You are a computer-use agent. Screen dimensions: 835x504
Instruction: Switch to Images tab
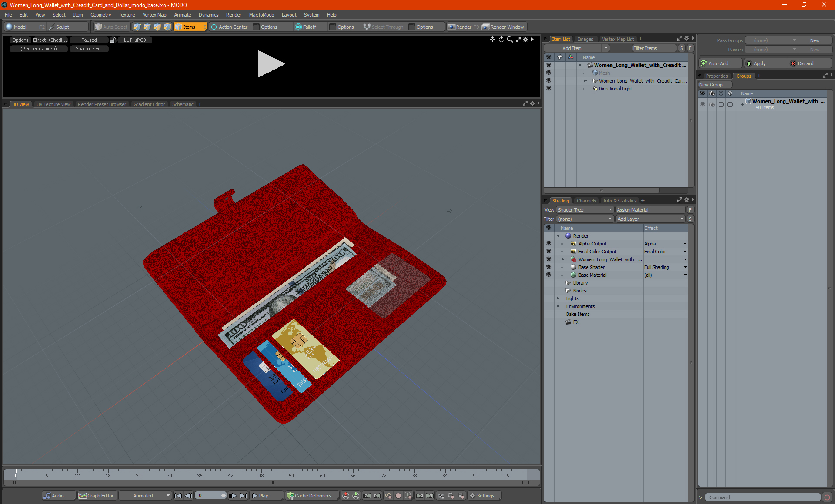tap(585, 39)
